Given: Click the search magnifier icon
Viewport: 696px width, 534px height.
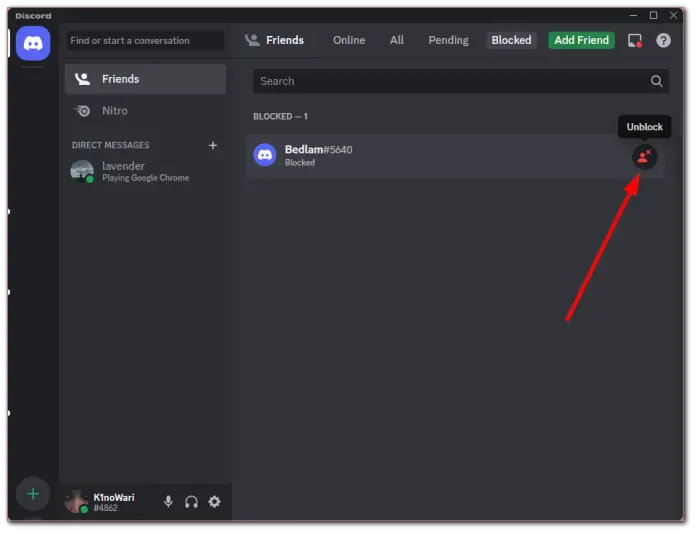Looking at the screenshot, I should [656, 81].
